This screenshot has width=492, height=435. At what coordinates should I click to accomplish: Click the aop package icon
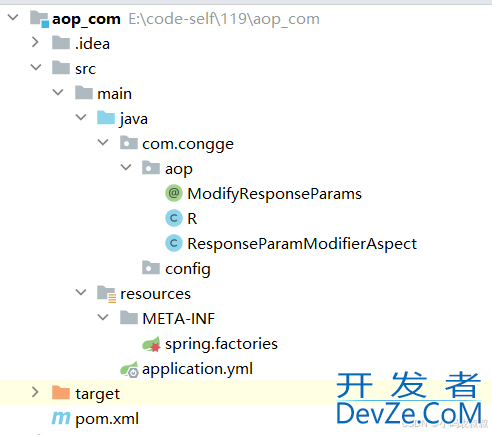click(x=151, y=168)
